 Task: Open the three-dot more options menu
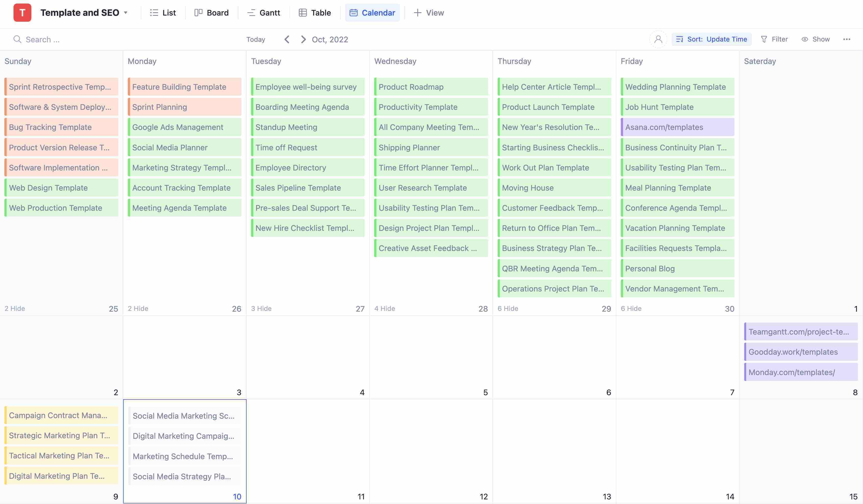pos(847,39)
